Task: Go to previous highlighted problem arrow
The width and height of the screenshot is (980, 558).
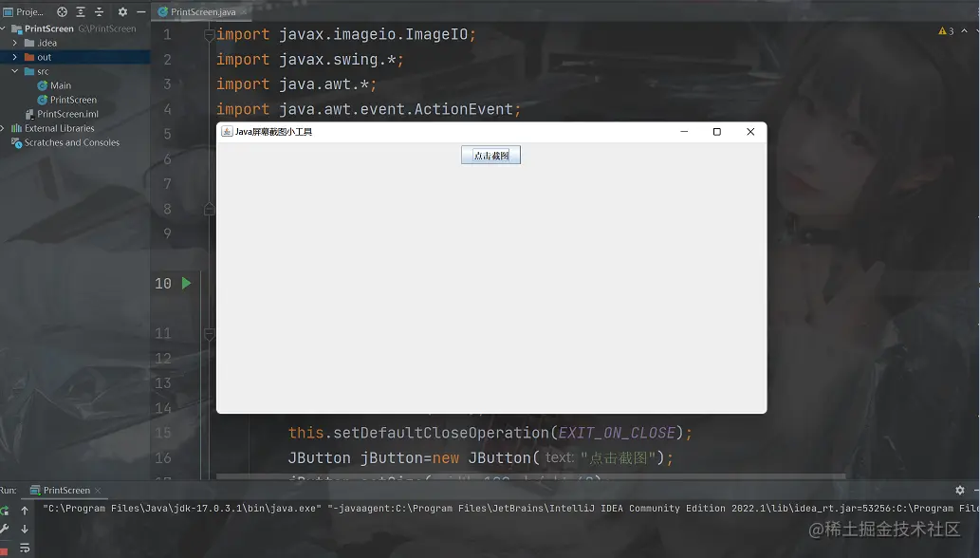Action: [x=965, y=30]
